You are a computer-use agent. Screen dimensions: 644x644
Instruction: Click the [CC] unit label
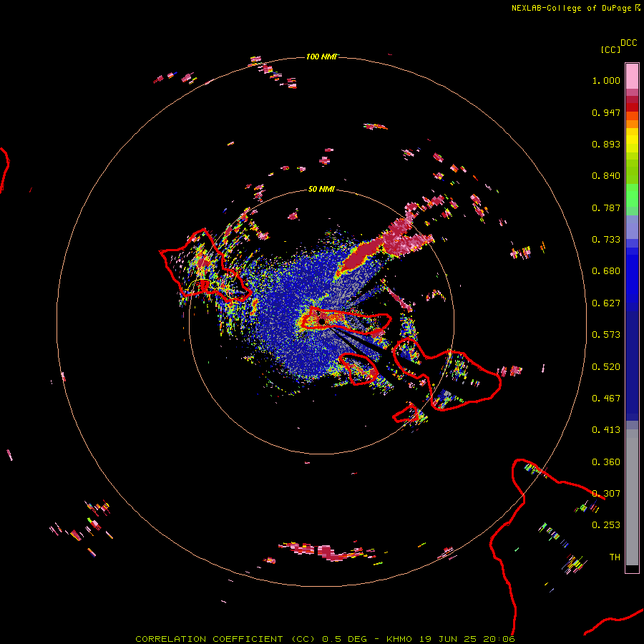(610, 49)
